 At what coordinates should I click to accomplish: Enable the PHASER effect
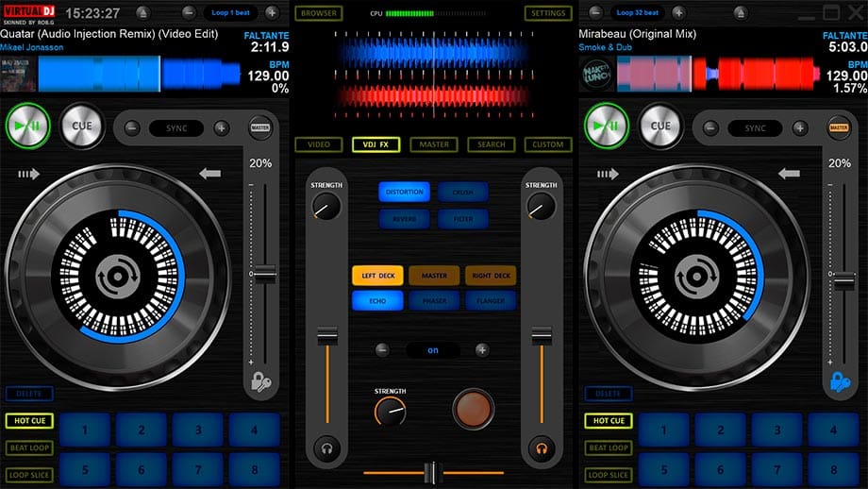click(x=434, y=301)
